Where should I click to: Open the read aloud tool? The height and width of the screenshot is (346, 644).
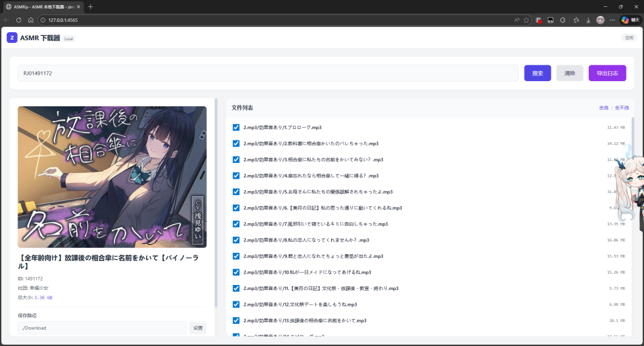point(517,20)
